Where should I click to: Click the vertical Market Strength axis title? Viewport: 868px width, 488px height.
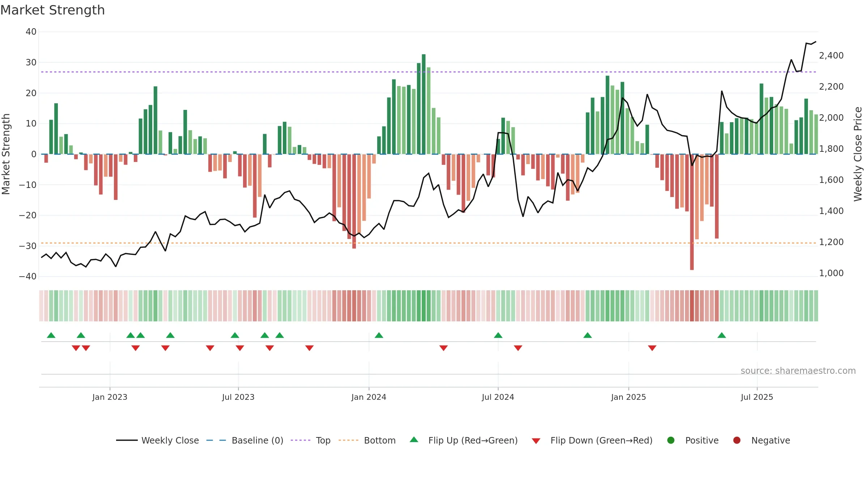(x=6, y=154)
